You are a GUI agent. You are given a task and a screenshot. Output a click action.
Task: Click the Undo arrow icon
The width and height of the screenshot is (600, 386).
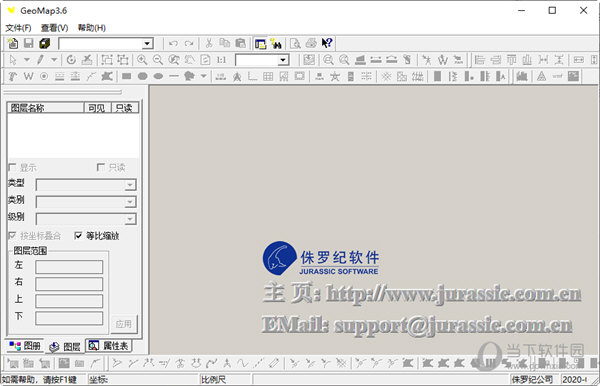tap(173, 43)
